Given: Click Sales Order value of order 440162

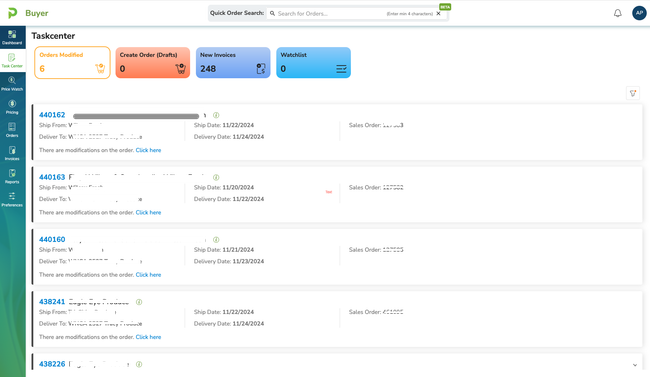Looking at the screenshot, I should click(393, 125).
